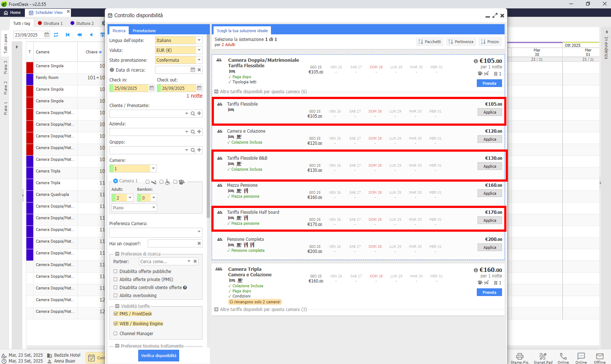Enable the Abilita overbooking checkbox

[116, 295]
